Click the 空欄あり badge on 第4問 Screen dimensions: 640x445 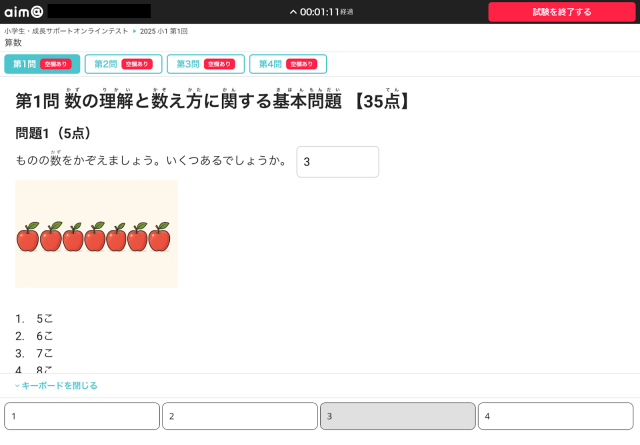[x=300, y=64]
